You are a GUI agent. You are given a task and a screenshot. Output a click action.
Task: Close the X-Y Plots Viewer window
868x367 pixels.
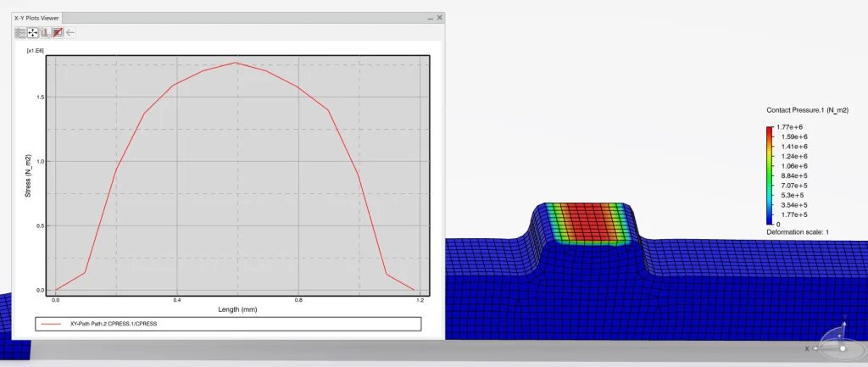click(440, 18)
